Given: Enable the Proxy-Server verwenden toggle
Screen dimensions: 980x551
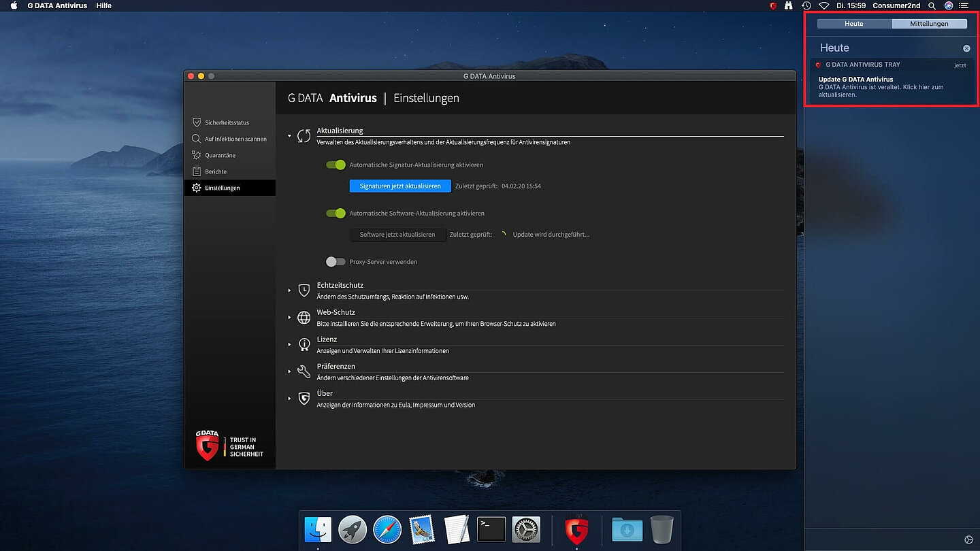Looking at the screenshot, I should (x=336, y=261).
